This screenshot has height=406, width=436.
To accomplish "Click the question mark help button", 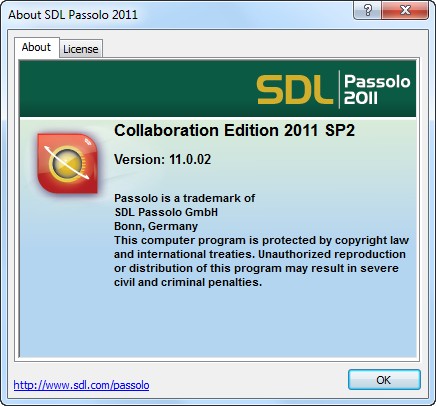I will [x=367, y=10].
